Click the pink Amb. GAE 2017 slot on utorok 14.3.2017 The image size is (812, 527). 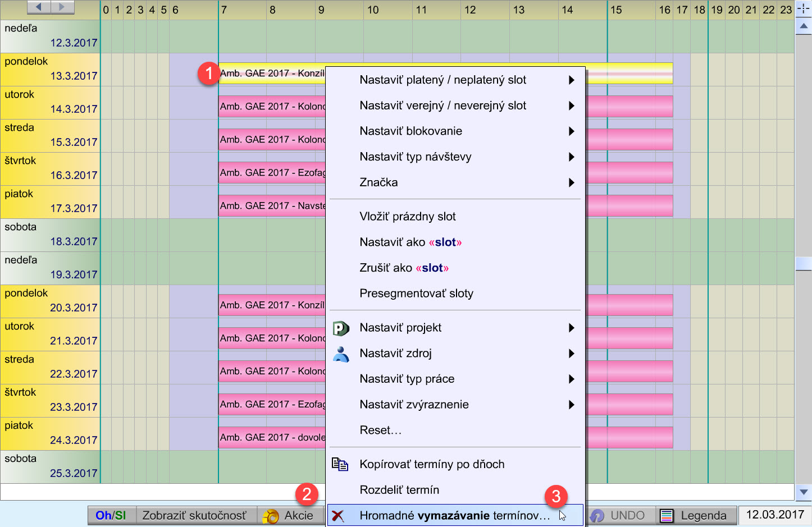272,106
